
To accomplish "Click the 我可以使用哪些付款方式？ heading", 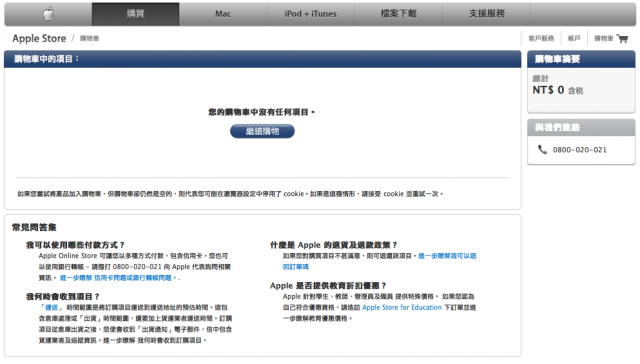I will pos(76,245).
